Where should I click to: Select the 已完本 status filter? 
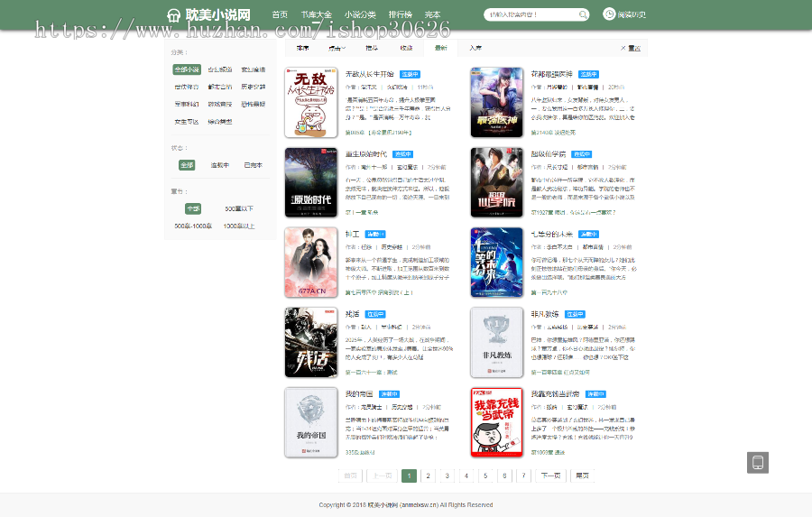coord(254,165)
